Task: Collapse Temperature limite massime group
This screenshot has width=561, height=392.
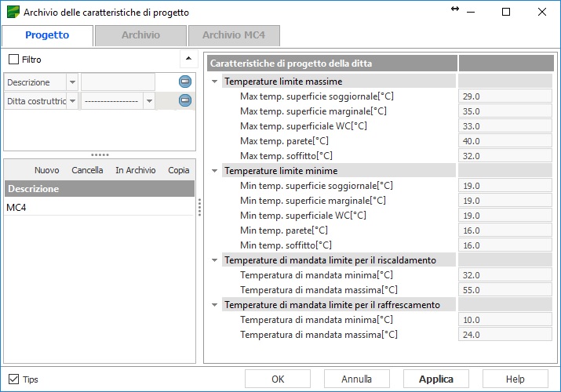Action: click(215, 82)
